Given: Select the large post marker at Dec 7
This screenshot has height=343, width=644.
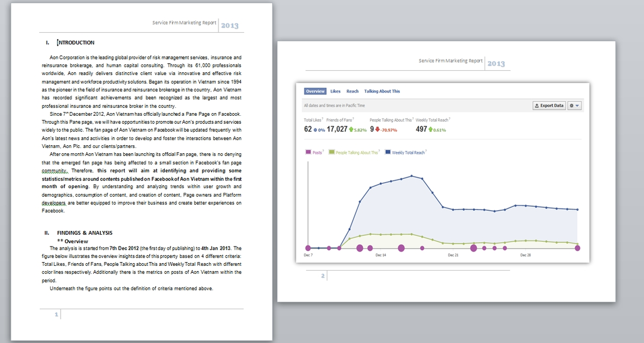Looking at the screenshot, I should [308, 248].
